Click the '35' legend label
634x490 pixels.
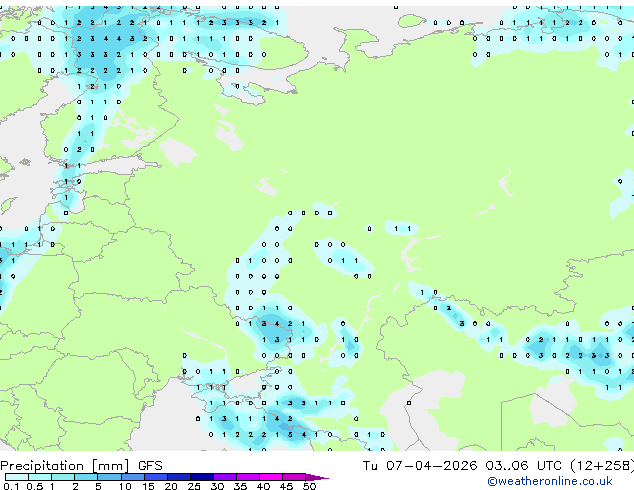(240, 486)
